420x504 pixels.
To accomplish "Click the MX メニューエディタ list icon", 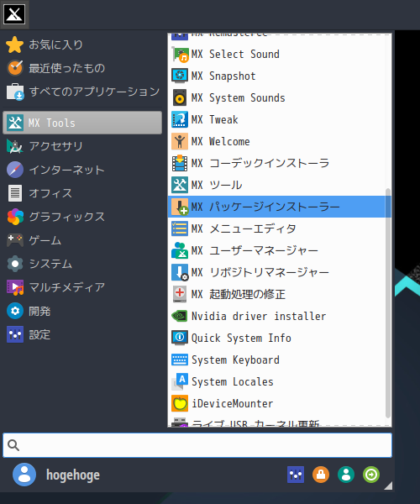I will (x=180, y=228).
